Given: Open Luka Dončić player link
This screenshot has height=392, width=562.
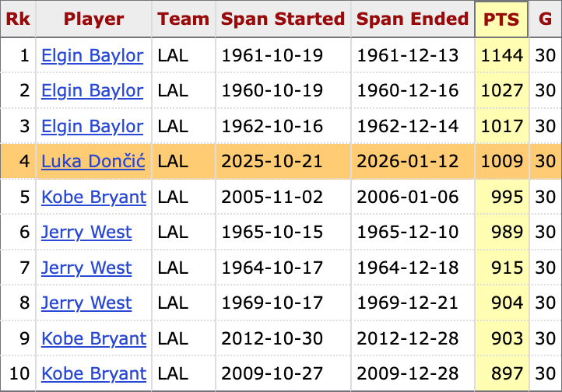Looking at the screenshot, I should point(92,162).
